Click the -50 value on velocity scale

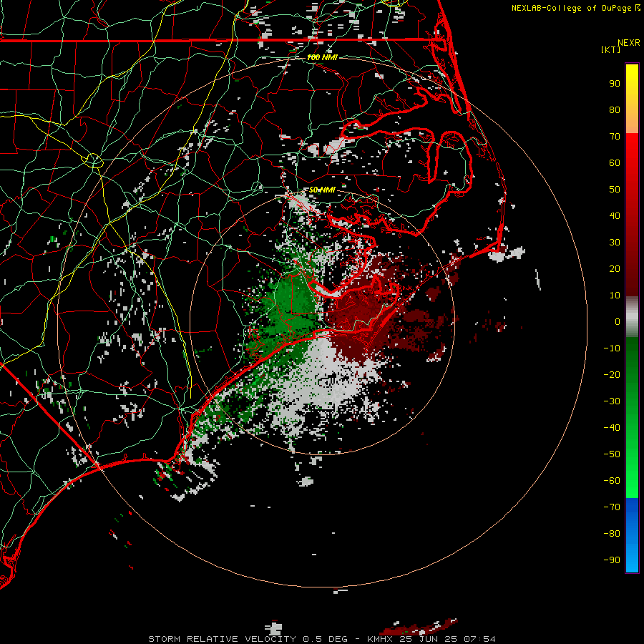[x=612, y=454]
